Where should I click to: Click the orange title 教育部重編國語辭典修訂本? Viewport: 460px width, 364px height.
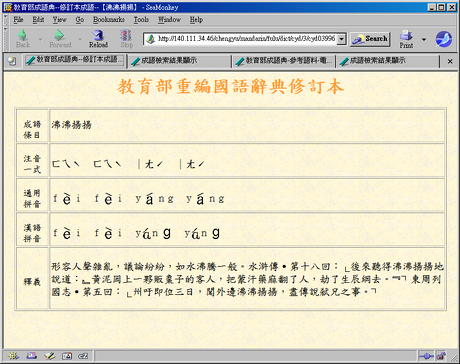(x=230, y=87)
